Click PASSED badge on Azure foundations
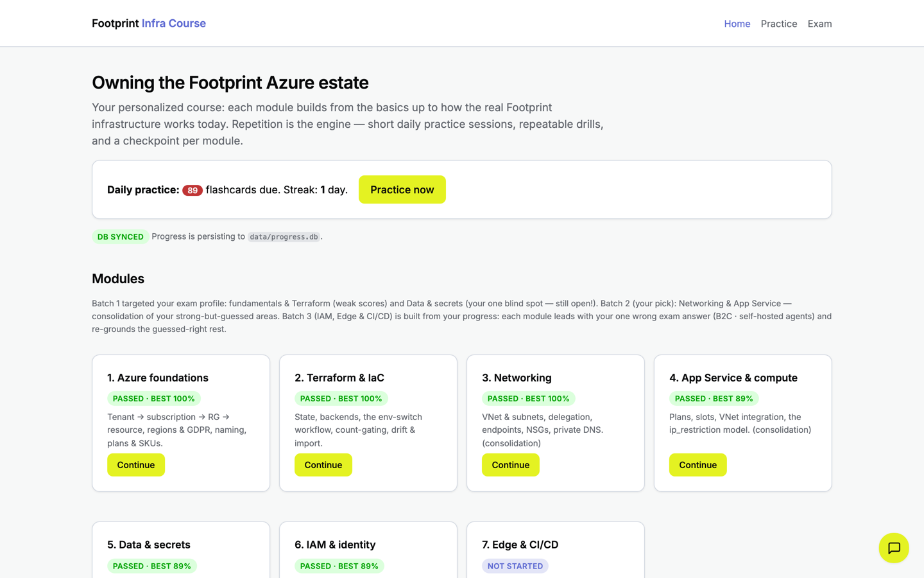This screenshot has width=924, height=578. point(154,398)
